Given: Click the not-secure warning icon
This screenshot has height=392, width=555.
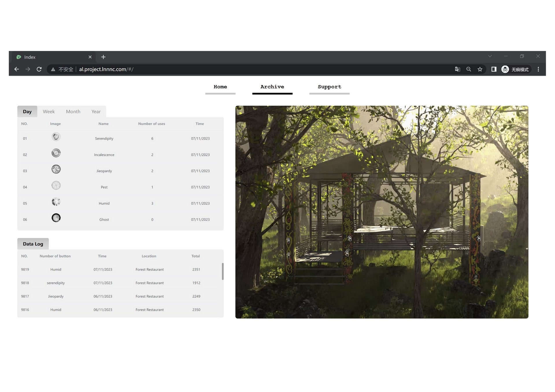Looking at the screenshot, I should pyautogui.click(x=53, y=69).
